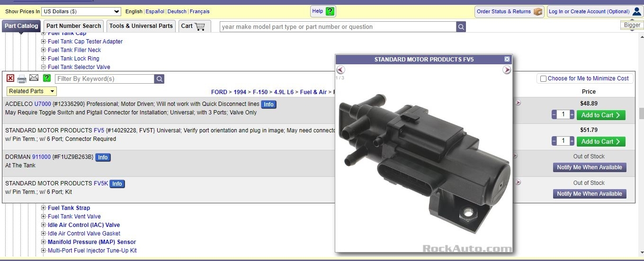The image size is (644, 261).
Task: Open Order Status & Returns
Action: (x=509, y=11)
